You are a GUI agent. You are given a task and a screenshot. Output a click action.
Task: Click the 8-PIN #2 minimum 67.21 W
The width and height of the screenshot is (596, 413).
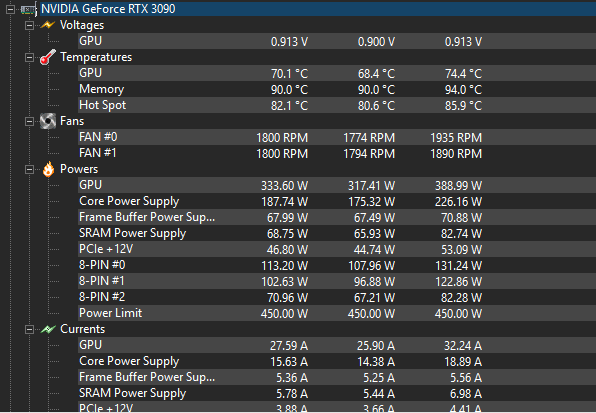(x=374, y=298)
